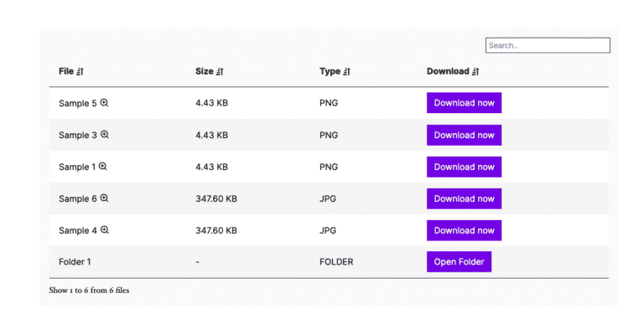Preview Sample 1 with magnifier icon
Image resolution: width=644 pixels, height=314 pixels.
pos(102,167)
